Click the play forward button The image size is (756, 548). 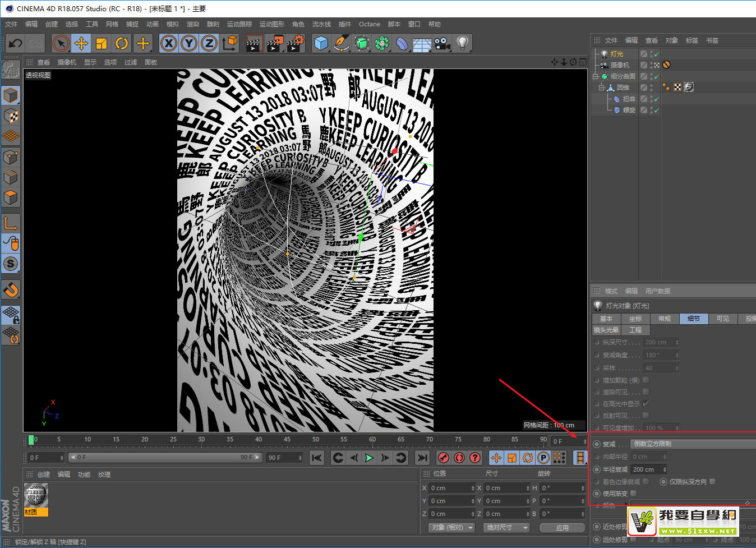[x=369, y=458]
